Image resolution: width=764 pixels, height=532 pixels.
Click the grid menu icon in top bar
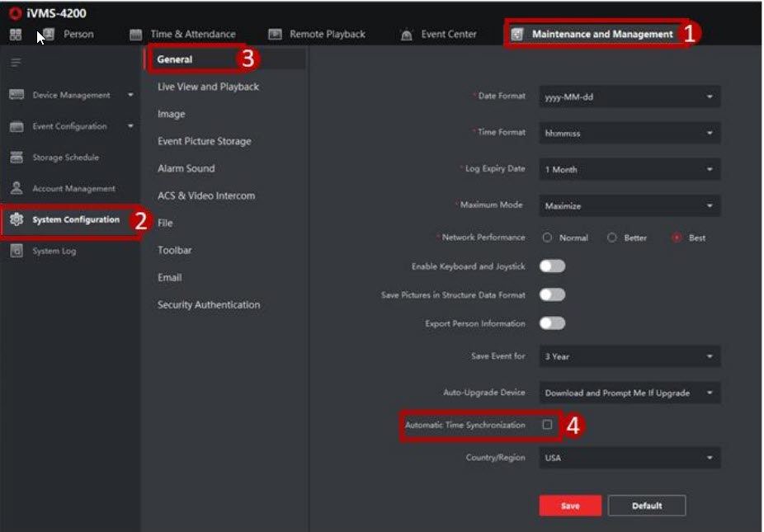pos(15,35)
